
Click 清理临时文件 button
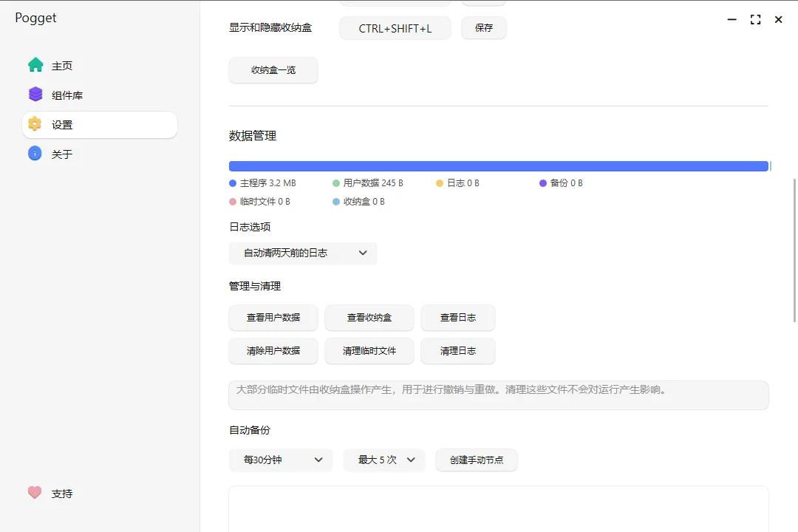pos(369,351)
